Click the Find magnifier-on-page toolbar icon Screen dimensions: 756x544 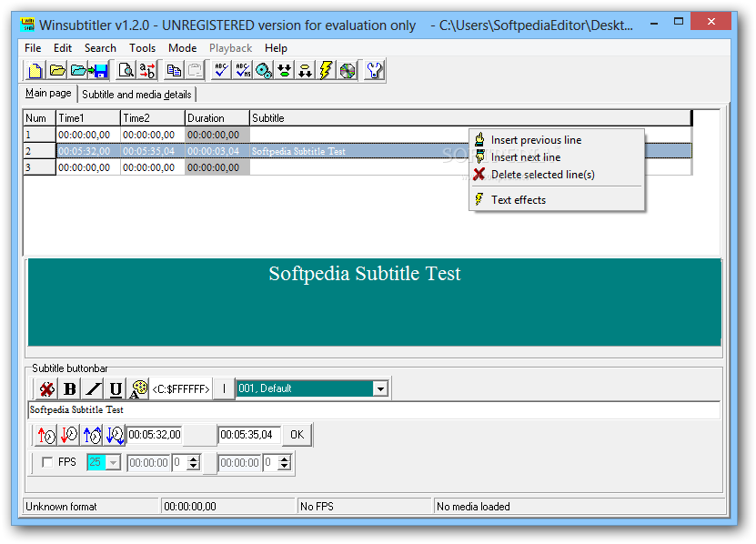pyautogui.click(x=126, y=70)
